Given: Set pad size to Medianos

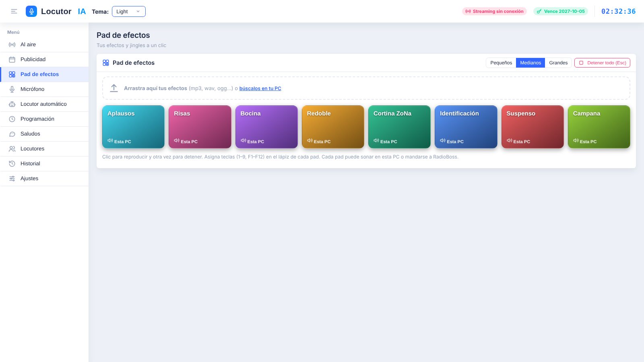Looking at the screenshot, I should click(530, 63).
